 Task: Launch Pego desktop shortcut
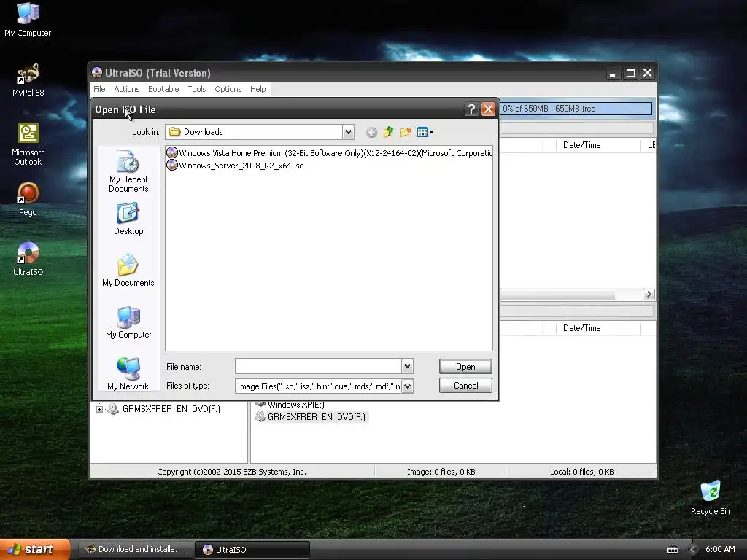28,200
